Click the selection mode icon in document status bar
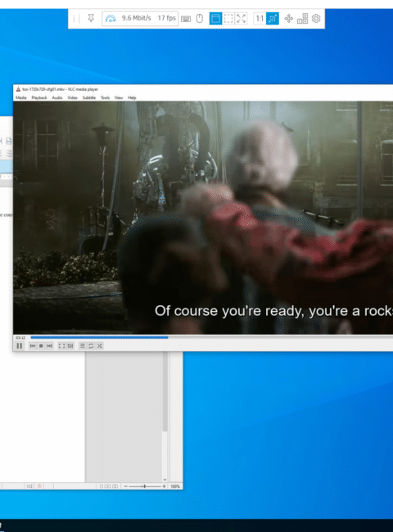393x532 pixels. click(29, 486)
